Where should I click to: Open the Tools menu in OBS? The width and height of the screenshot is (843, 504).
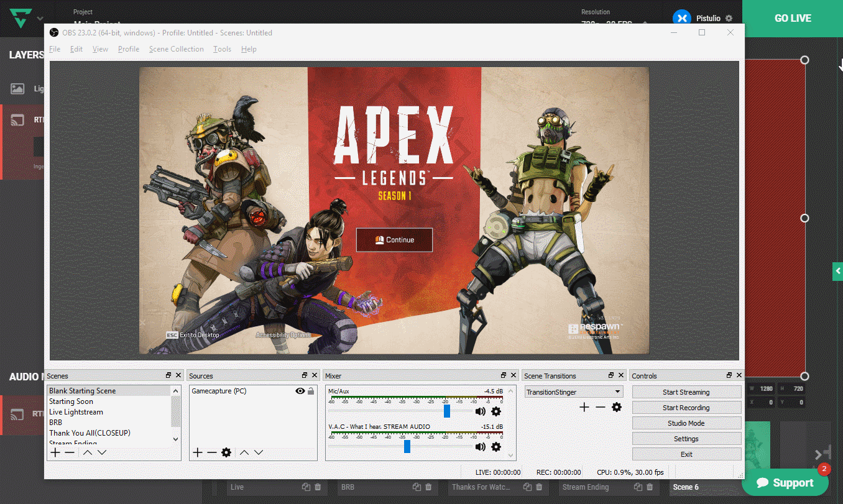click(222, 49)
